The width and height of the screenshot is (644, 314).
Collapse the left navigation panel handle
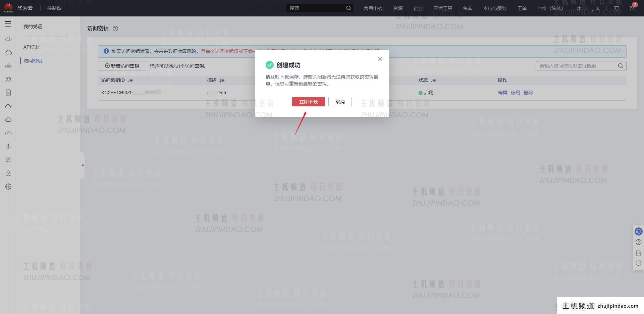pyautogui.click(x=83, y=165)
